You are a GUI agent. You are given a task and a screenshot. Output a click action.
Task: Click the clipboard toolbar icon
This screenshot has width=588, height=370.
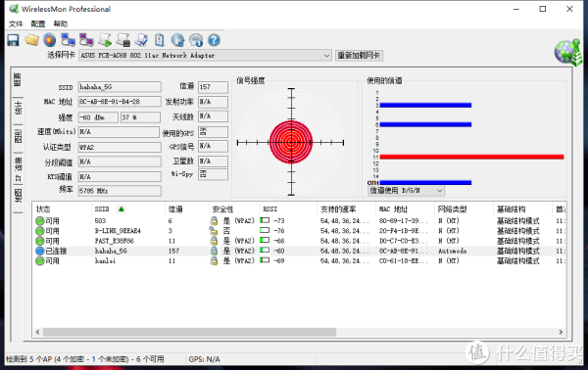[x=160, y=40]
